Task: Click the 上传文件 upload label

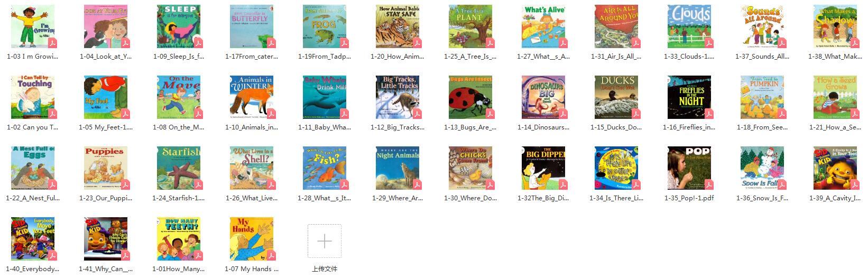Action: tap(325, 269)
